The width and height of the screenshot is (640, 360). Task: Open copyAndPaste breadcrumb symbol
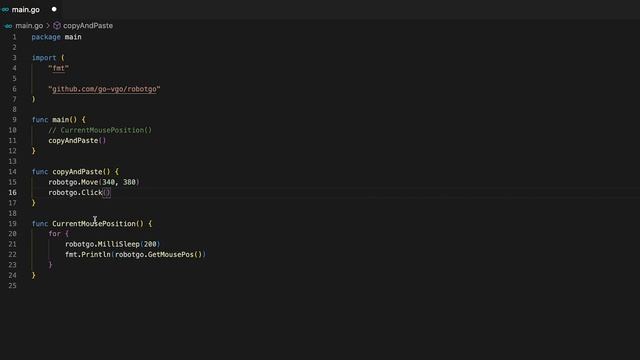(88, 25)
